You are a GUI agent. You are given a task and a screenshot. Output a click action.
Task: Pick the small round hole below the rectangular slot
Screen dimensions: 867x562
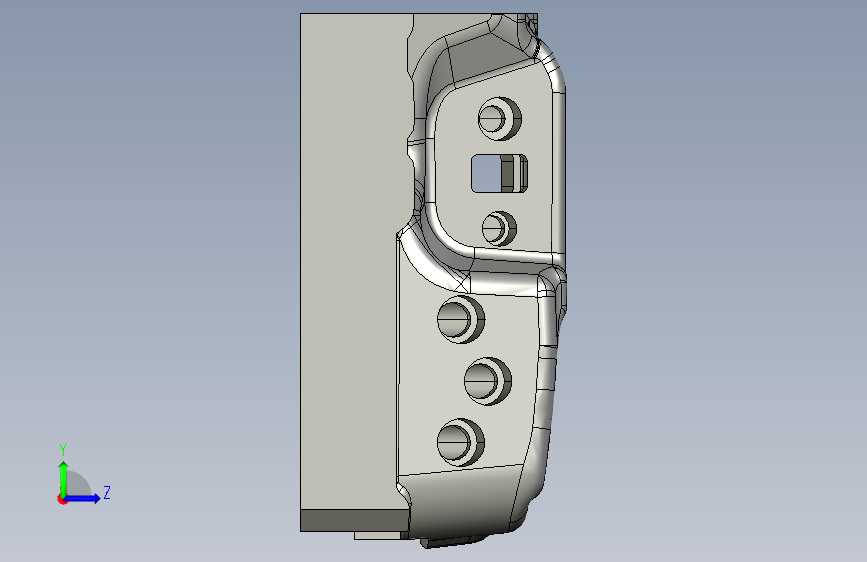[x=499, y=228]
